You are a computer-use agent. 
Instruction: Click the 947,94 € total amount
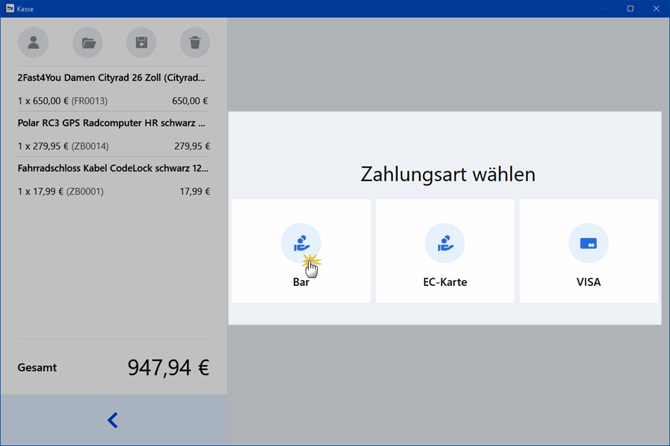pyautogui.click(x=168, y=367)
